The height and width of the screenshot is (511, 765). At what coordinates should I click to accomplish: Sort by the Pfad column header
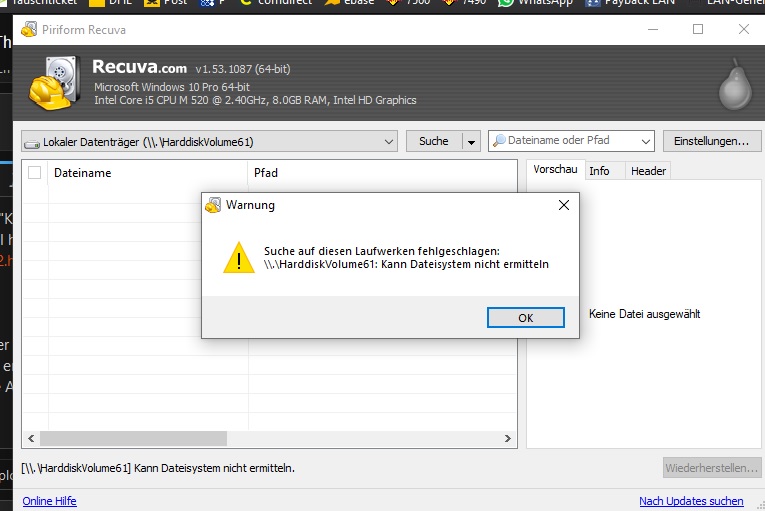[382, 173]
